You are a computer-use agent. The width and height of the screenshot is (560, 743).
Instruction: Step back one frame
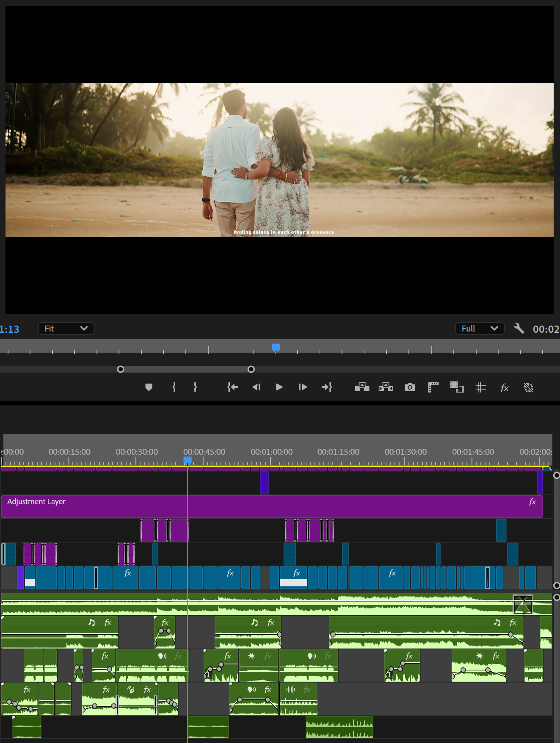256,387
